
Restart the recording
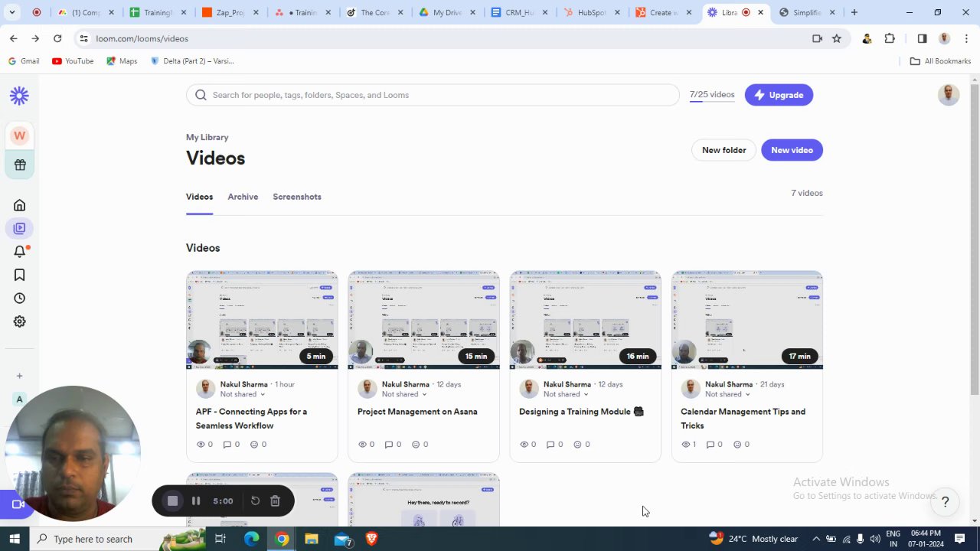255,501
